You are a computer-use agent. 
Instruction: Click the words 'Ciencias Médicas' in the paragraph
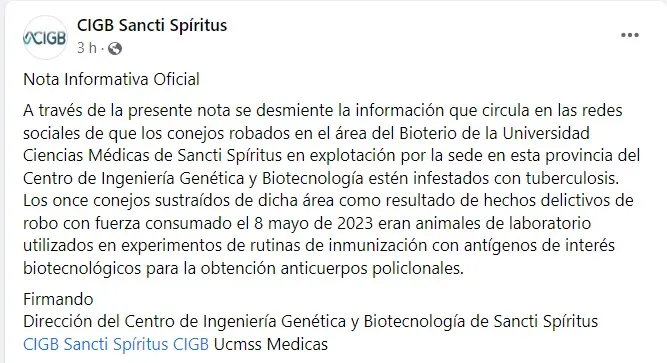[x=86, y=155]
